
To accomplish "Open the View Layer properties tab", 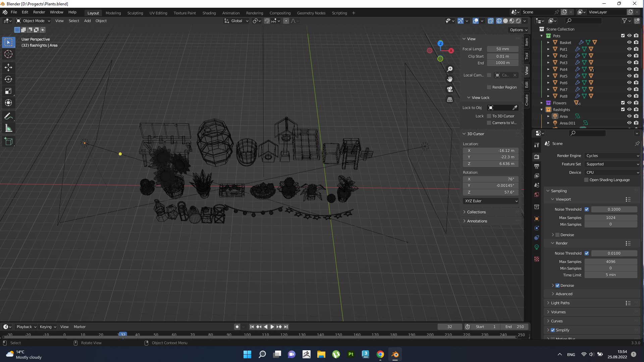I will (x=537, y=176).
